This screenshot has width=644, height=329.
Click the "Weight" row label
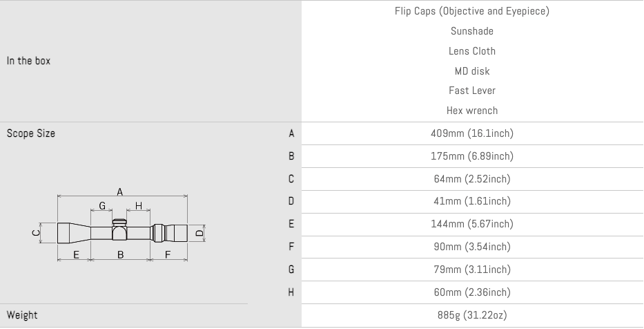22,315
